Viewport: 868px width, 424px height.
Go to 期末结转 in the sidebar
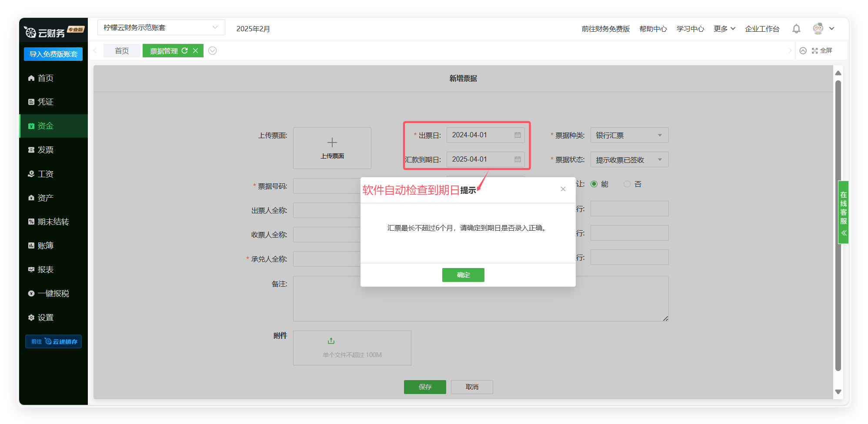tap(53, 222)
